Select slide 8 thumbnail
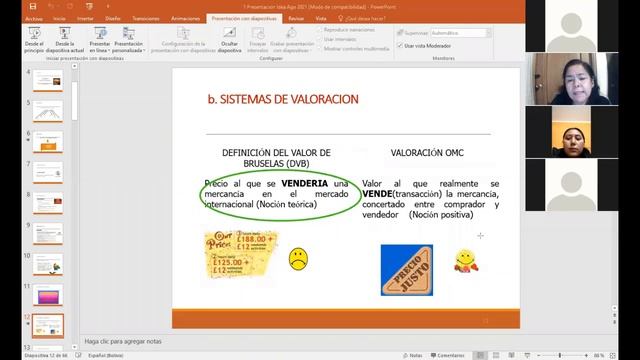The image size is (640, 360). point(48,203)
